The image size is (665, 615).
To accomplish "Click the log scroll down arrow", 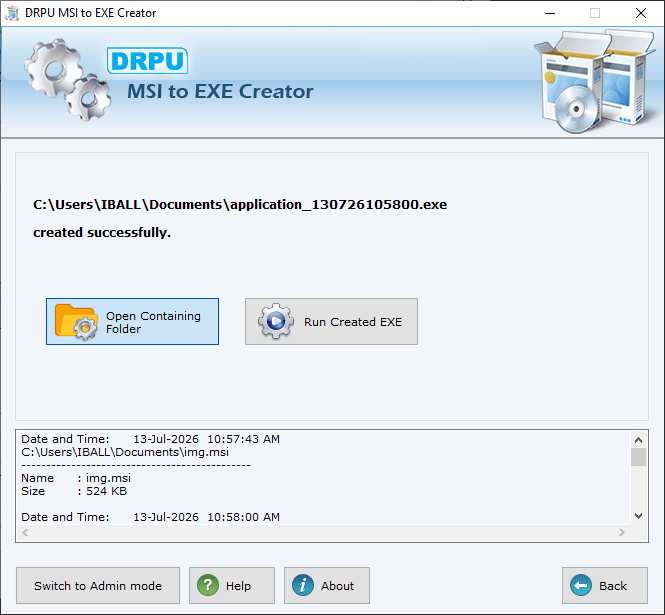I will pos(638,516).
